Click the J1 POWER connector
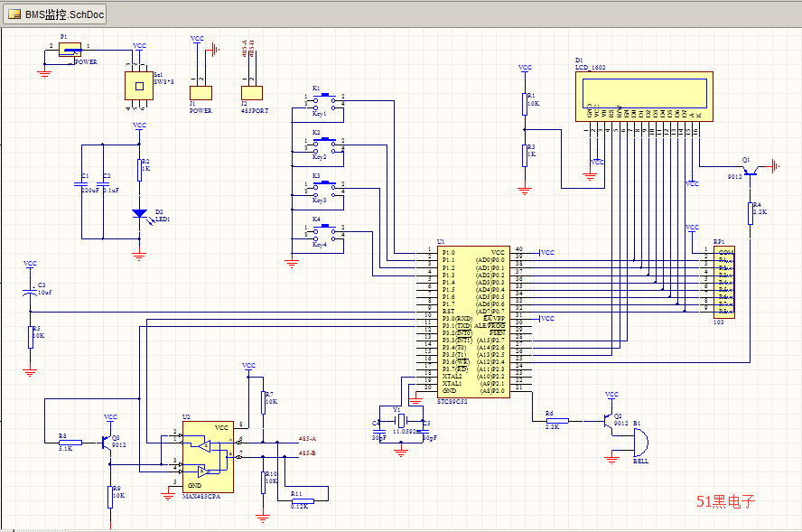Screen dimensions: 802x532 [x=200, y=92]
